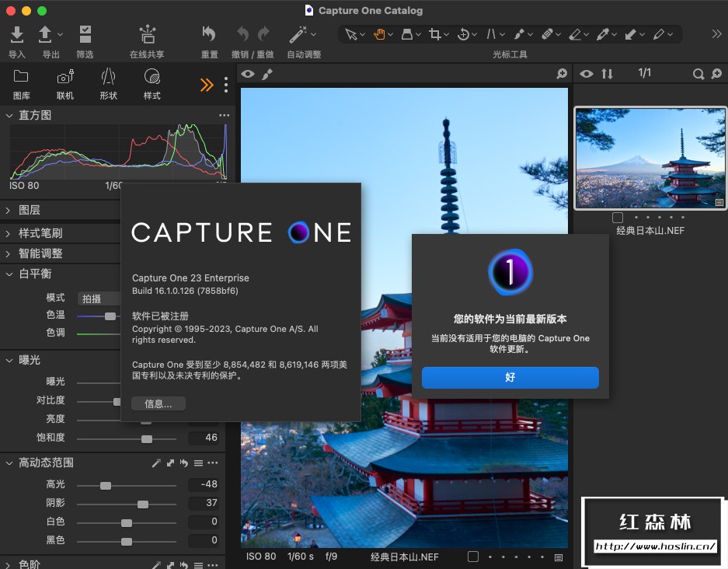Select the hand Pan cursor tool
This screenshot has width=728, height=569.
tap(381, 34)
